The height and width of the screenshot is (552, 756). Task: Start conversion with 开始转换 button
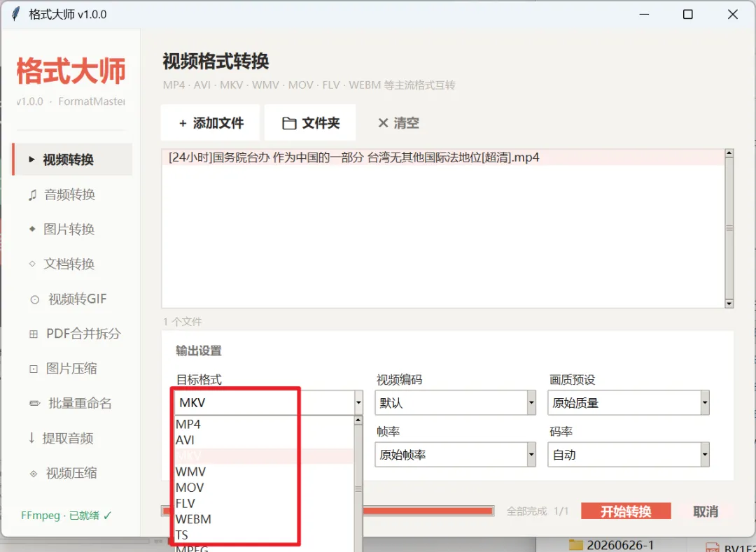tap(626, 511)
